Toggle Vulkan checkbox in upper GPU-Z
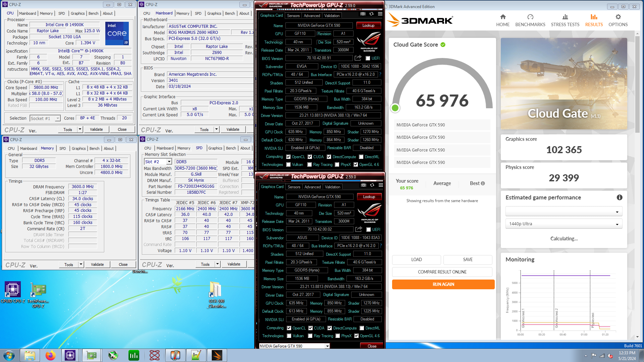The height and width of the screenshot is (362, 644). click(x=288, y=165)
